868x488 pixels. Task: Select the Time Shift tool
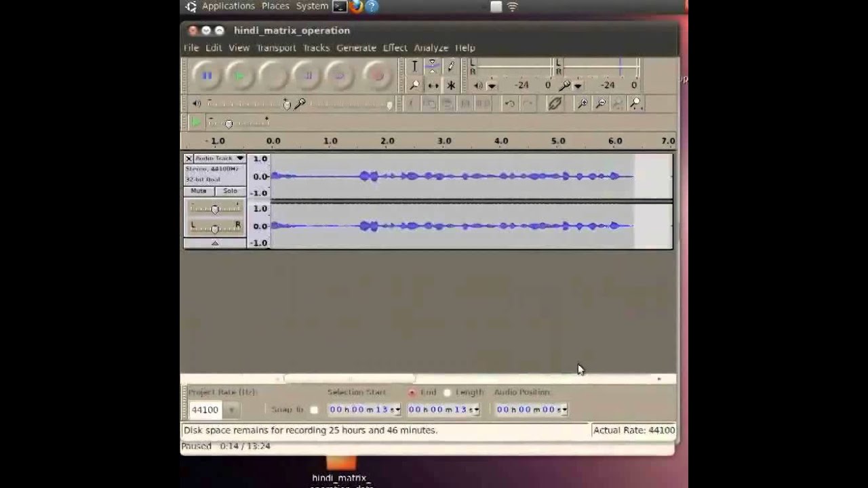pos(433,85)
